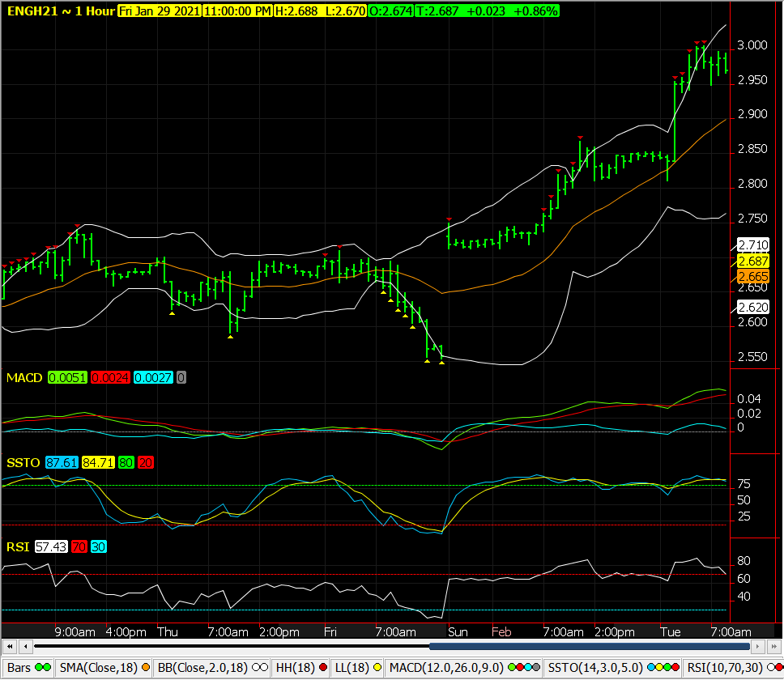
Task: Click the 2.800 price axis label
Action: 752,184
